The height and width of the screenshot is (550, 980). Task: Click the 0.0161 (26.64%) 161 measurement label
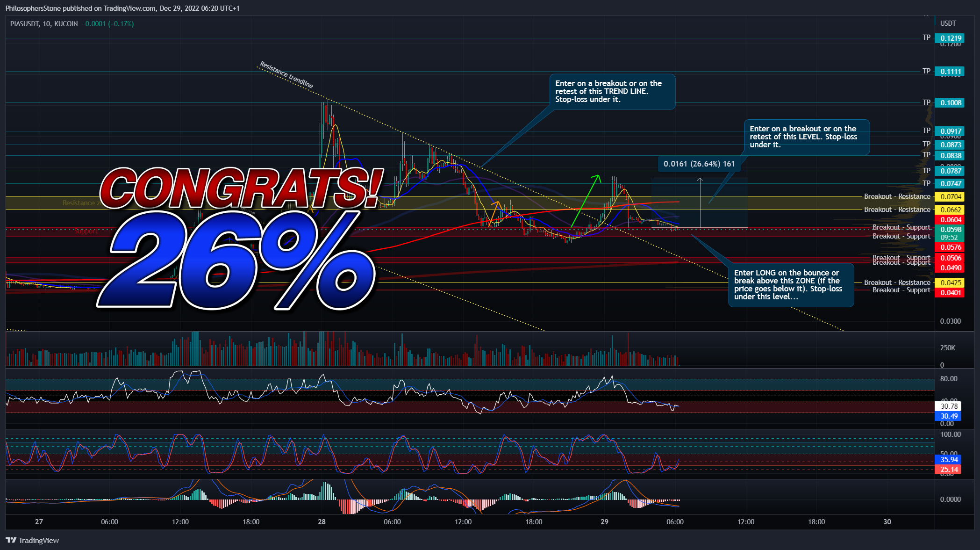(699, 164)
